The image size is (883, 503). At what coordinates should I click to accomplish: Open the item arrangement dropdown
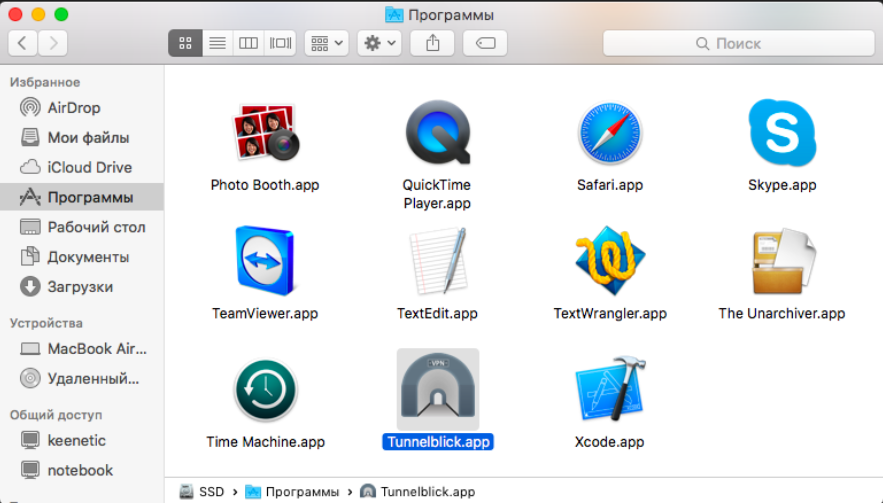[x=326, y=43]
